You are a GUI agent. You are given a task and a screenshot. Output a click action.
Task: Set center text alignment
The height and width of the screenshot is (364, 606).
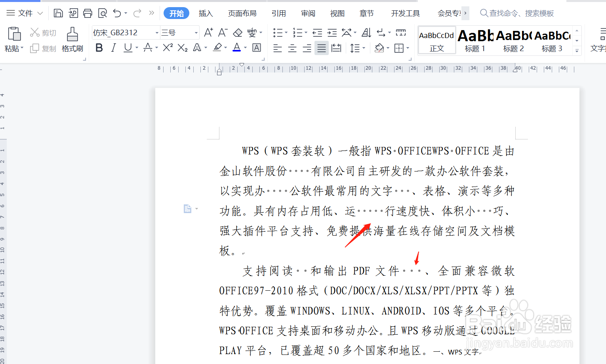point(292,48)
